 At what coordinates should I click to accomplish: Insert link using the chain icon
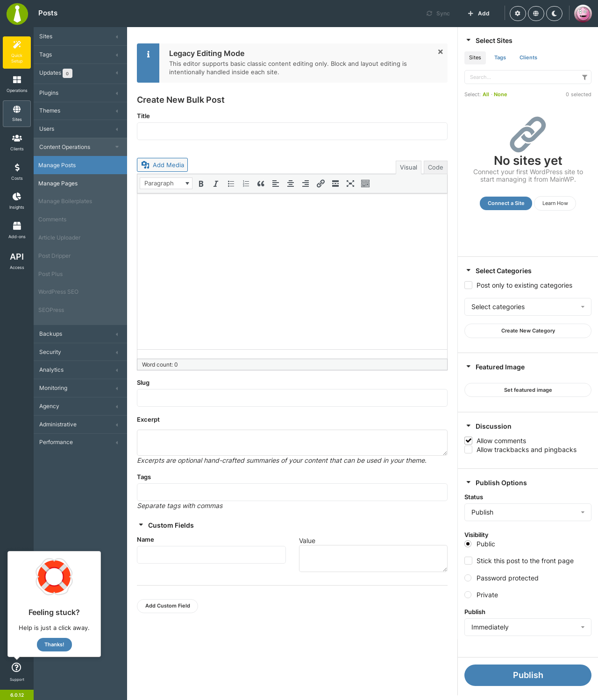point(320,184)
